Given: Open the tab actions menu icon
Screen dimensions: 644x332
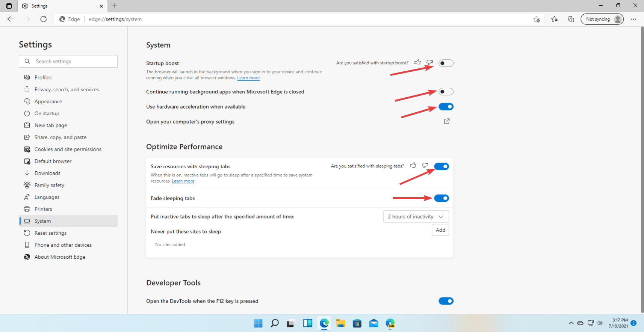Looking at the screenshot, I should [x=9, y=6].
